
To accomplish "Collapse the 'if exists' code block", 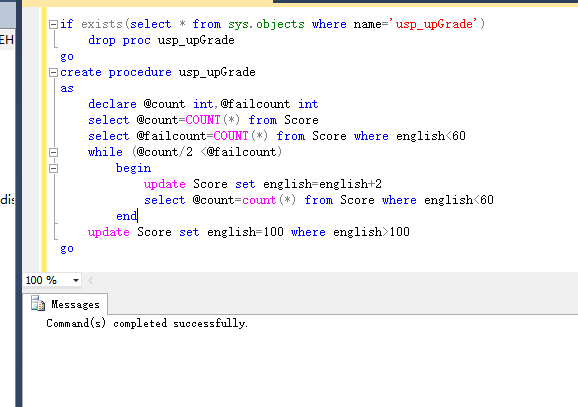I will click(53, 24).
